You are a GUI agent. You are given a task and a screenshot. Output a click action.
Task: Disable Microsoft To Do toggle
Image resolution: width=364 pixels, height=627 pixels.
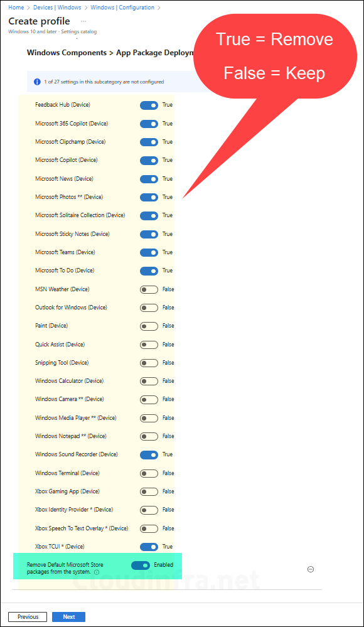(149, 271)
